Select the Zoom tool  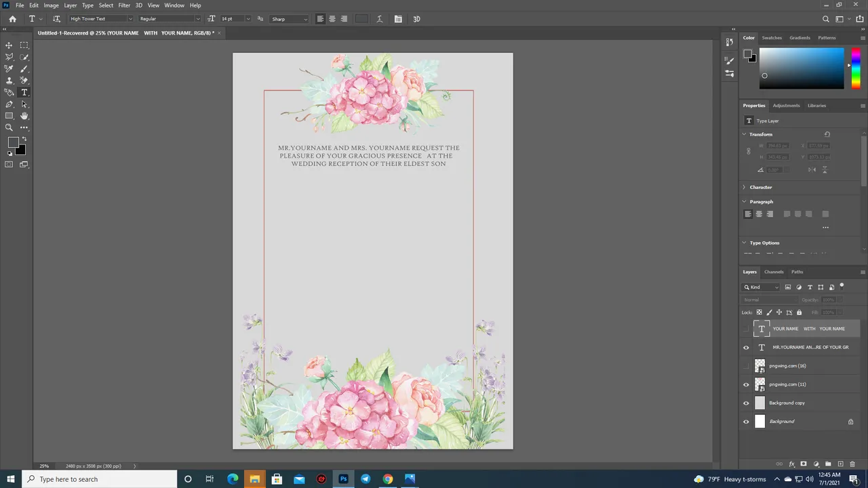click(x=9, y=127)
